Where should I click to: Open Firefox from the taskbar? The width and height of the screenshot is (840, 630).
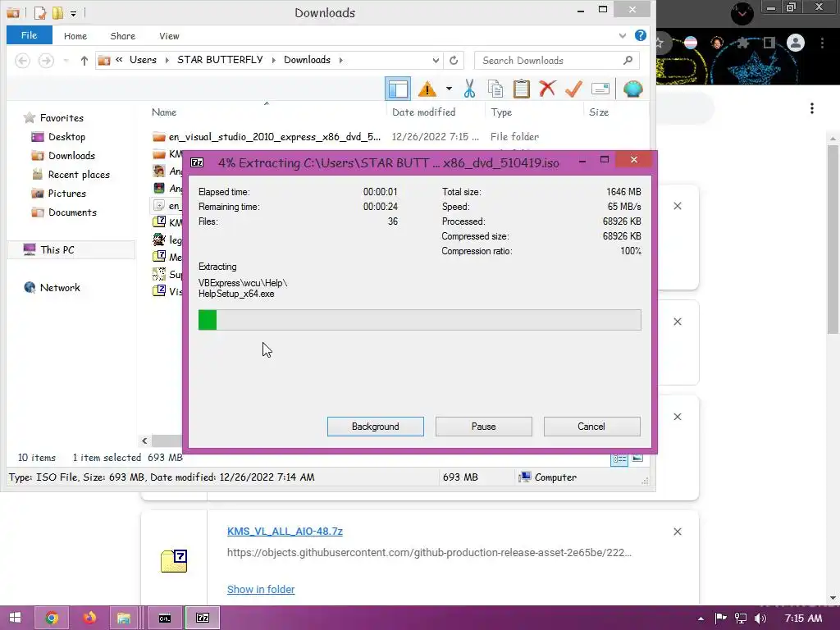(89, 618)
